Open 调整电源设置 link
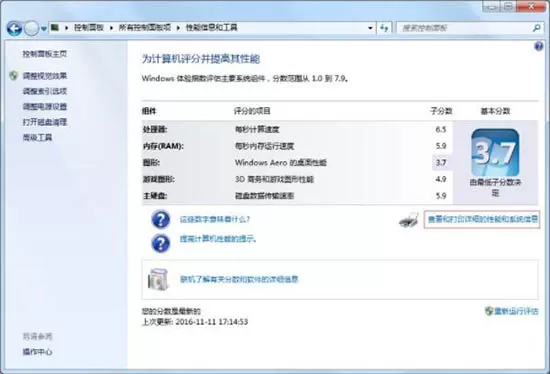This screenshot has height=374, width=550. [x=45, y=106]
